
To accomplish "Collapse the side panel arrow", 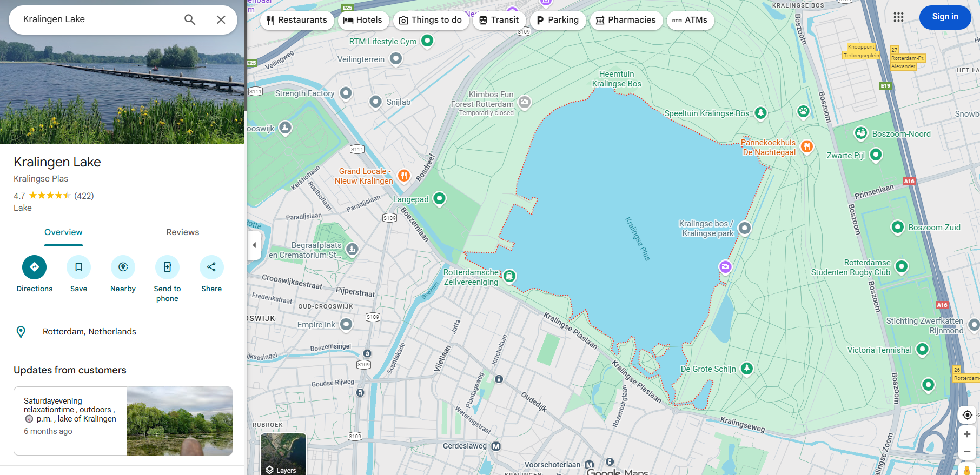I will coord(254,245).
